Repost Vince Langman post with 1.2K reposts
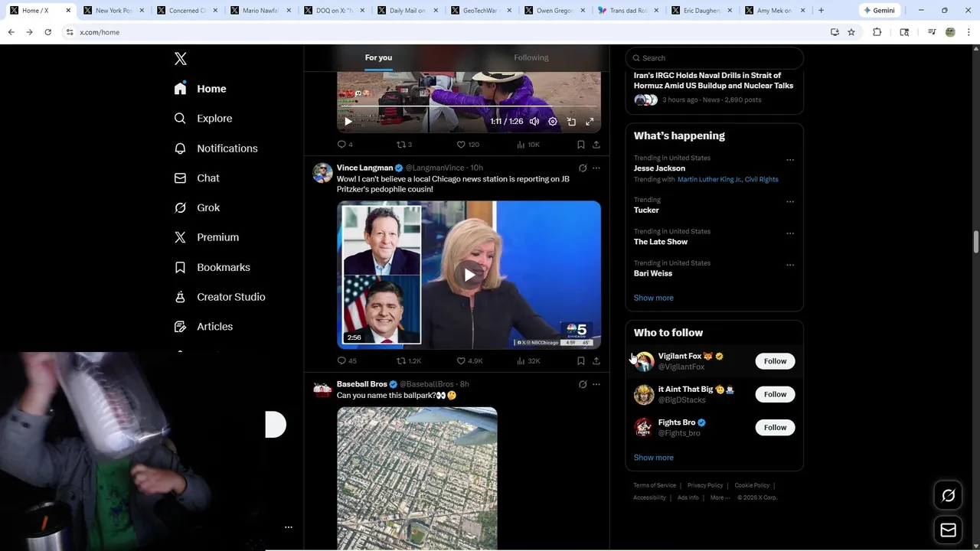Image resolution: width=980 pixels, height=551 pixels. tap(409, 360)
